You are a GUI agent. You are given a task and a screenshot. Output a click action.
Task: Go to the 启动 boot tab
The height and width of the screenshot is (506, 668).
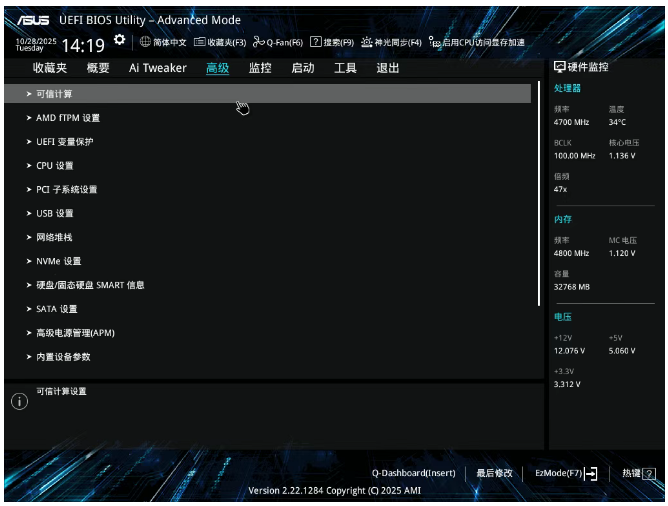[x=303, y=68]
